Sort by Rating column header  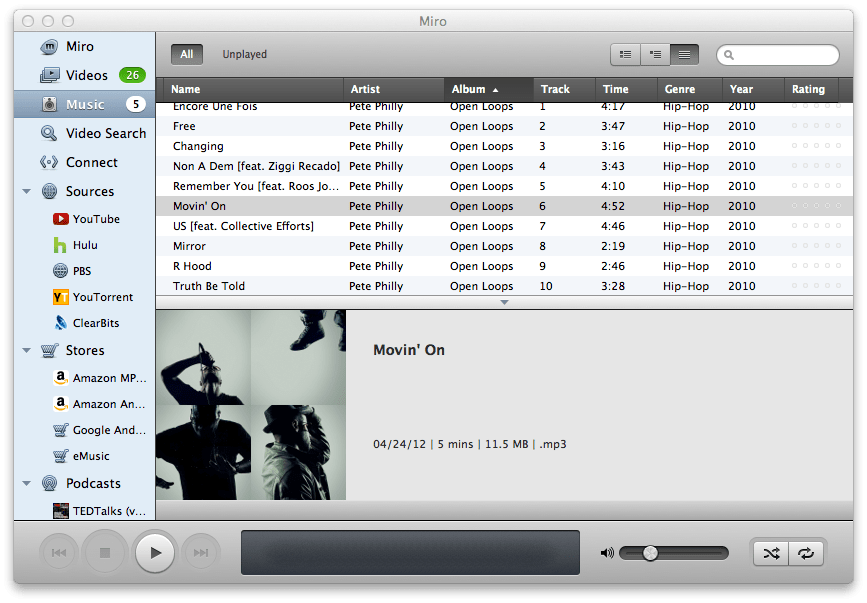[812, 89]
